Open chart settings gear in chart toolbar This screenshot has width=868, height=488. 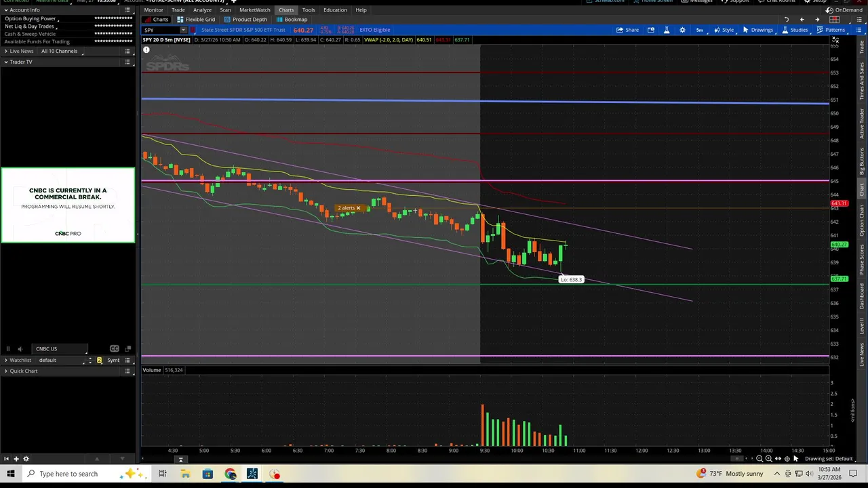point(682,30)
